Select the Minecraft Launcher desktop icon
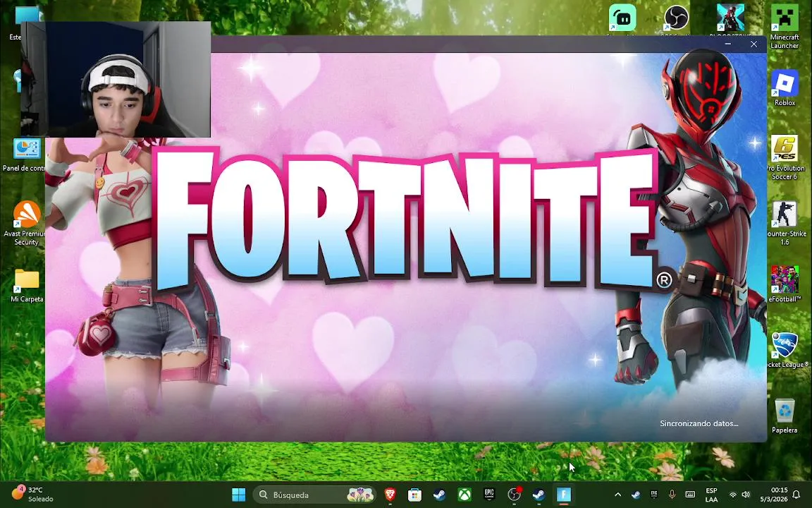 click(785, 26)
